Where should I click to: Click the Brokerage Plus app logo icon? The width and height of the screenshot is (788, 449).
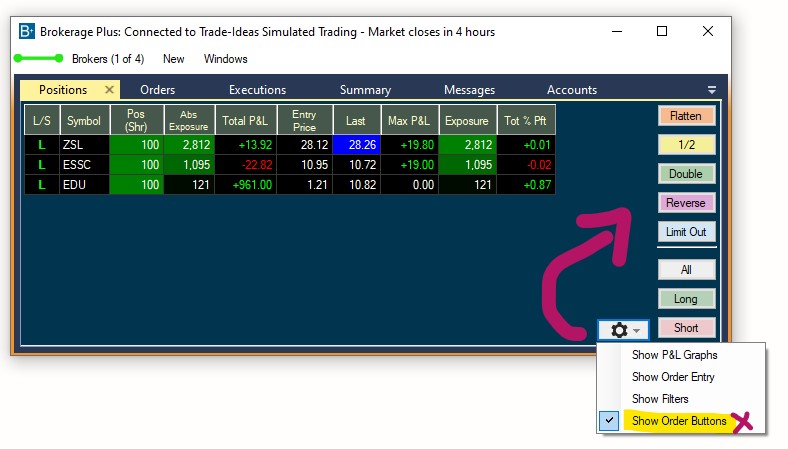point(27,32)
